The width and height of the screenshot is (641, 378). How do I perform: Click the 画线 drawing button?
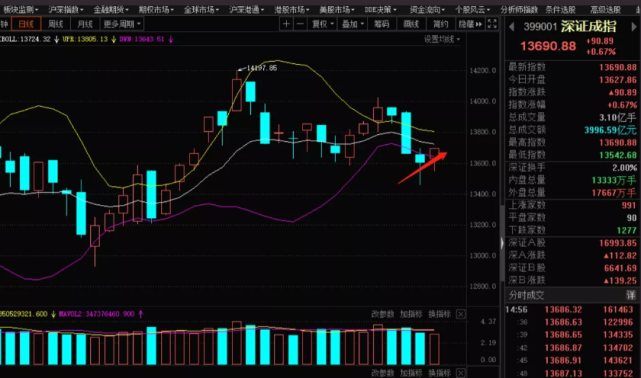[x=411, y=24]
